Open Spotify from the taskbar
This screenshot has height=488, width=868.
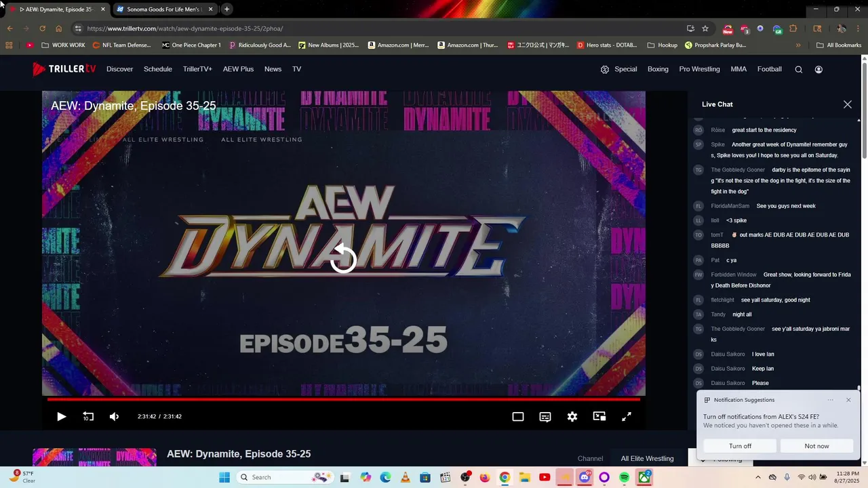[x=624, y=477]
